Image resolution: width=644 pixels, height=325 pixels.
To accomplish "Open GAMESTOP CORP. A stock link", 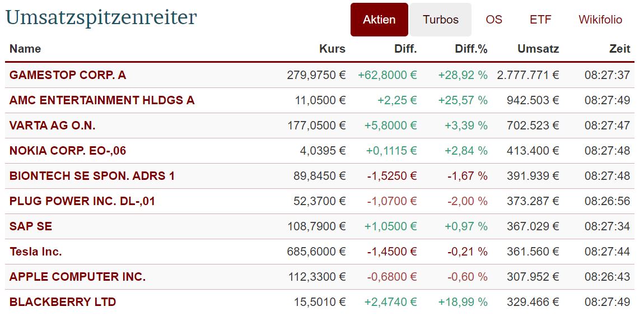I will coord(68,75).
